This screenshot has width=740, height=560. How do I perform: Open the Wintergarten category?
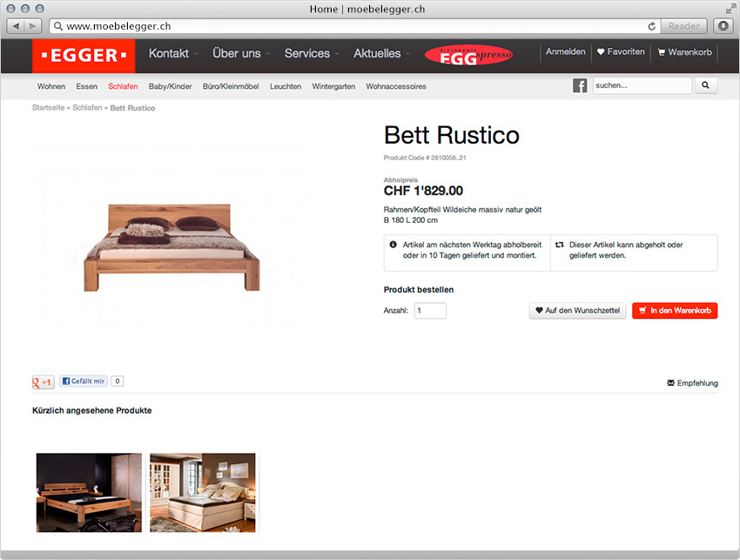pos(333,86)
